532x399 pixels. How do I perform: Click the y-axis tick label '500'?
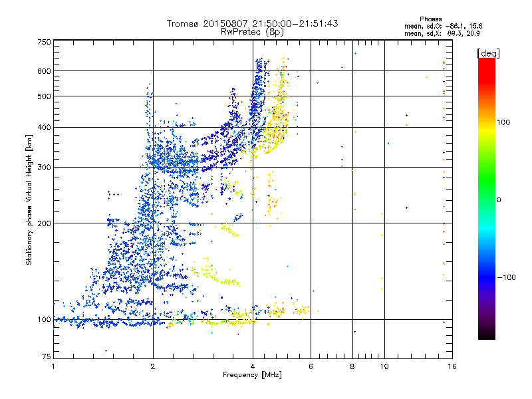(x=45, y=96)
